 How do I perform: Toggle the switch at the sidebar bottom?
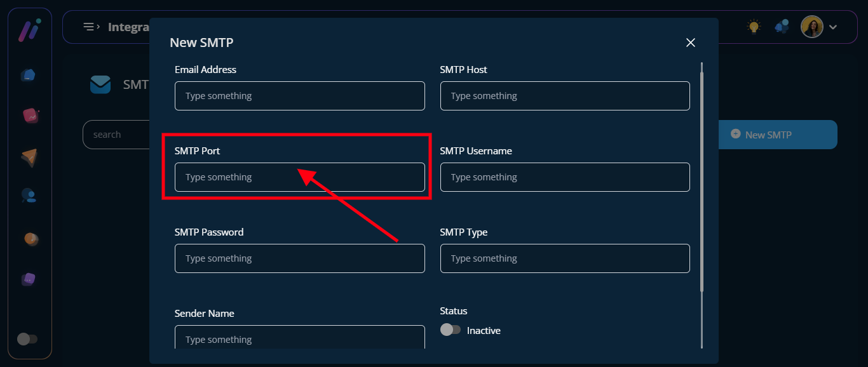click(27, 339)
